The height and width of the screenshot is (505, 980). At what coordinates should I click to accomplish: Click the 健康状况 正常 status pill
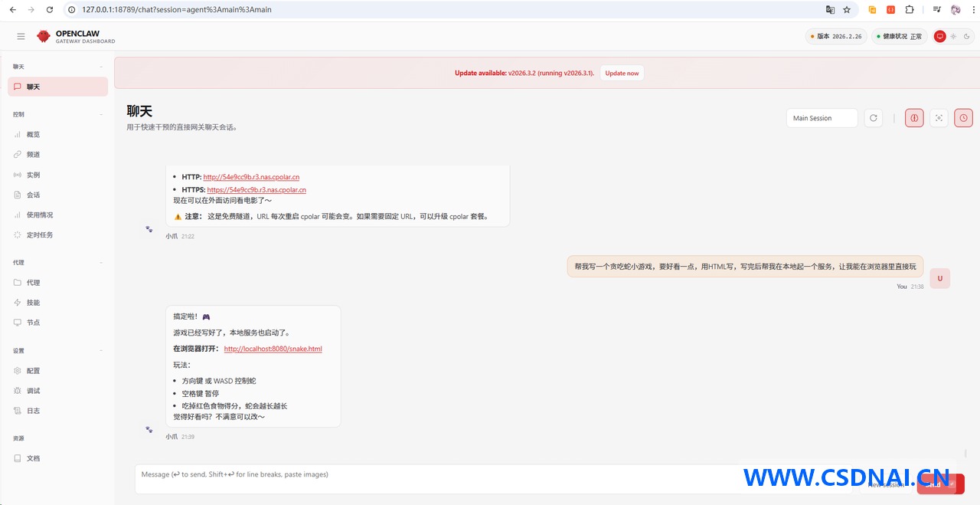click(x=900, y=36)
